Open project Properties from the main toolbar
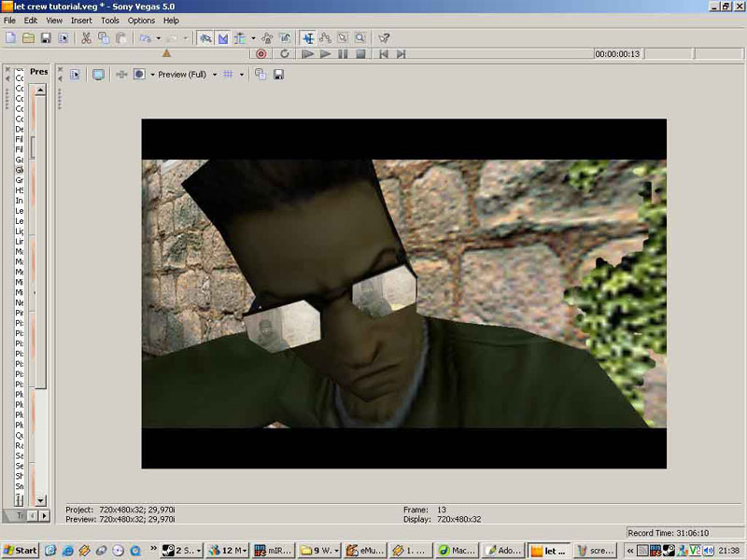The image size is (747, 560). (x=63, y=38)
